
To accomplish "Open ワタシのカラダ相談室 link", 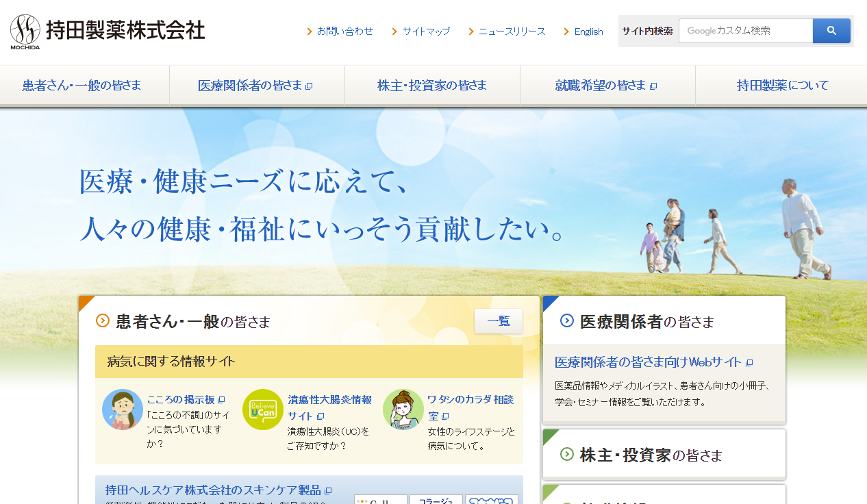I will 470,407.
